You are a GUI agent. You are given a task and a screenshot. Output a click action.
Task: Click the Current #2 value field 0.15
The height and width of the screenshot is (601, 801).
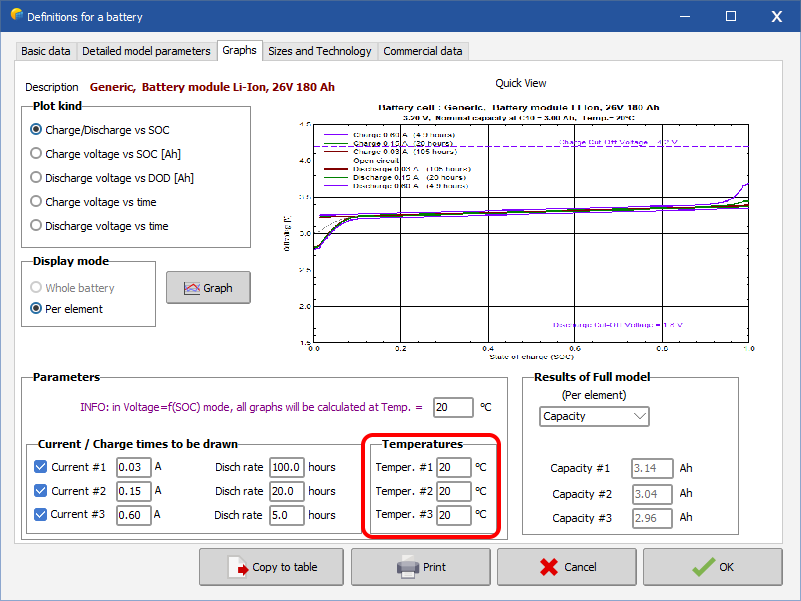(x=134, y=491)
